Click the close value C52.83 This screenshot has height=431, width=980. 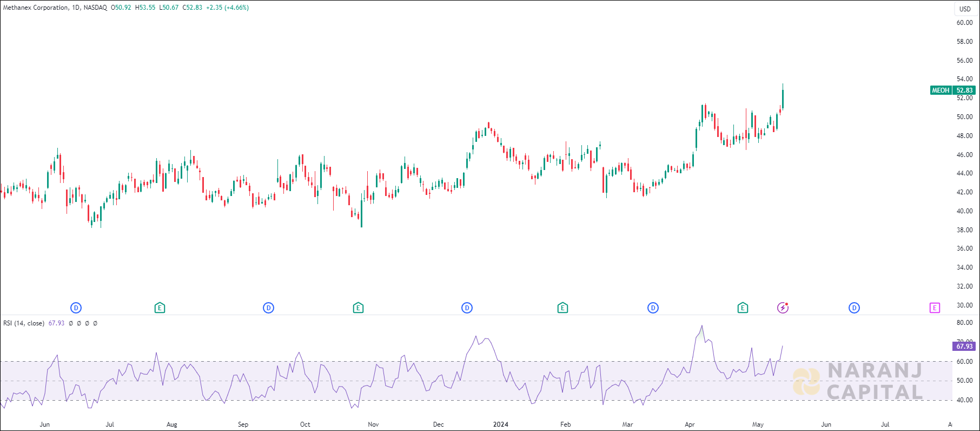[193, 8]
